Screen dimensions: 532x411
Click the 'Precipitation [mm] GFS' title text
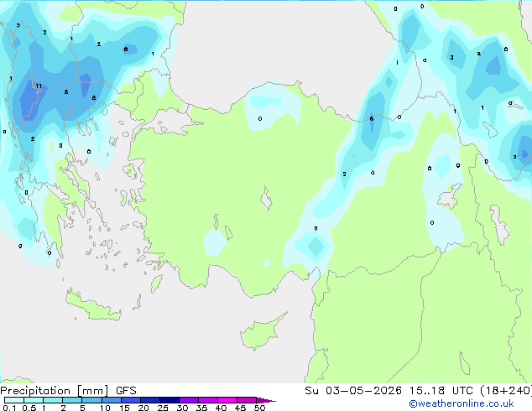pyautogui.click(x=68, y=391)
